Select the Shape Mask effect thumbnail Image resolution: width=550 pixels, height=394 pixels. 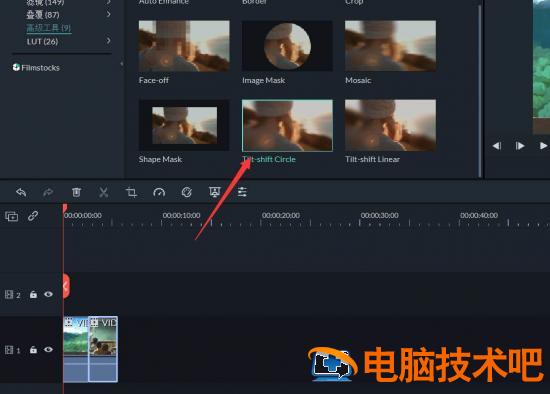[184, 125]
